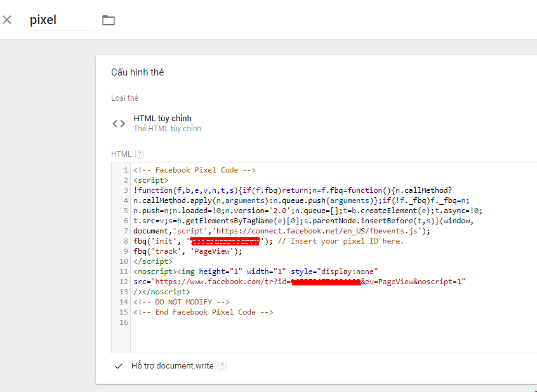Click the fbq('track', 'PageView') line
The image size is (537, 392).
(188, 251)
